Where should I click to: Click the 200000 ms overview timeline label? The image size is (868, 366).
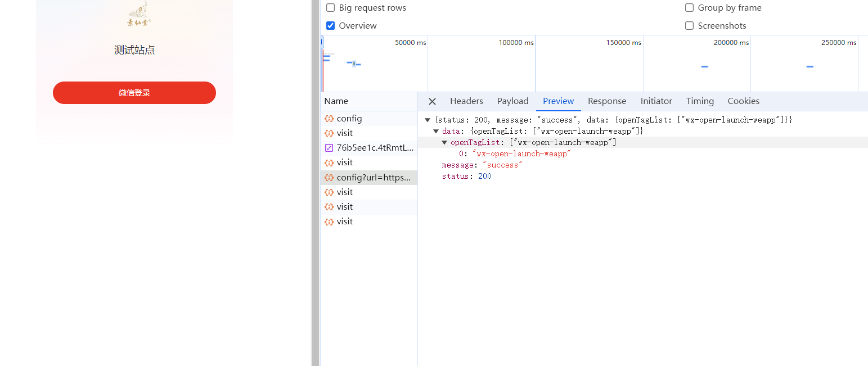click(731, 43)
